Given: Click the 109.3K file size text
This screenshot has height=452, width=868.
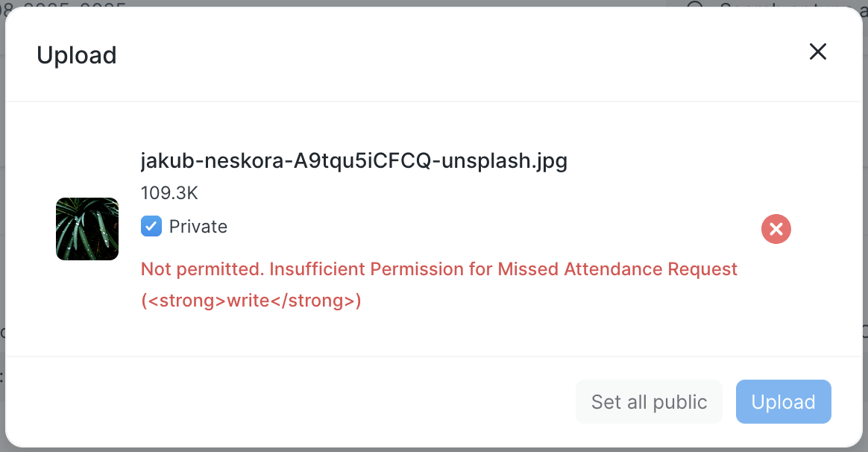Looking at the screenshot, I should (169, 193).
